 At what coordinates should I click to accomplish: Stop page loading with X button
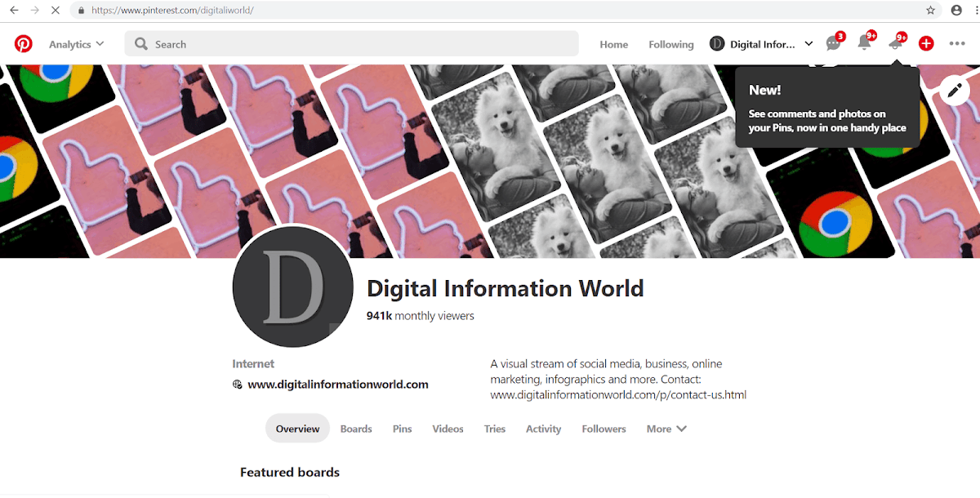[55, 11]
